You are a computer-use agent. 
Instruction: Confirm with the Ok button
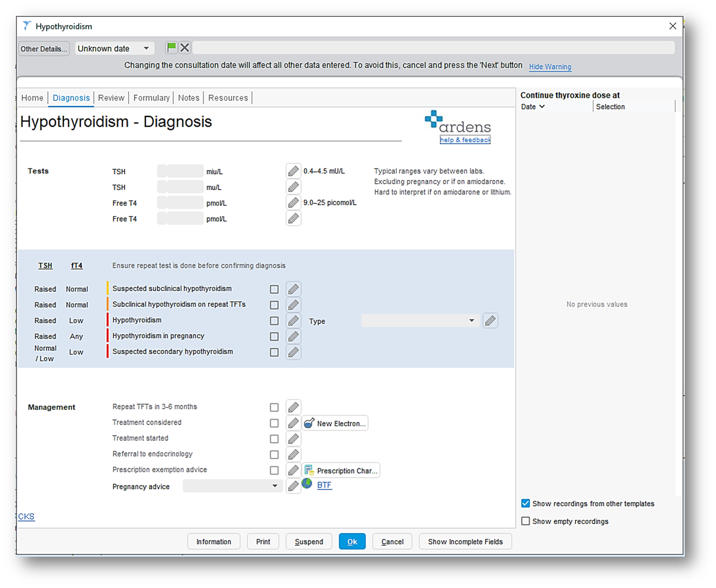pyautogui.click(x=352, y=541)
